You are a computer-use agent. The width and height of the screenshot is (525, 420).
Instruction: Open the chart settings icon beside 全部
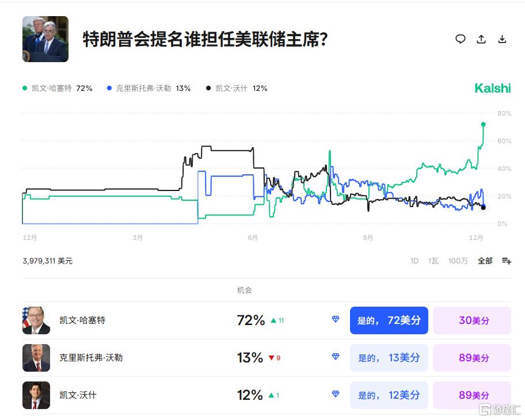point(505,261)
